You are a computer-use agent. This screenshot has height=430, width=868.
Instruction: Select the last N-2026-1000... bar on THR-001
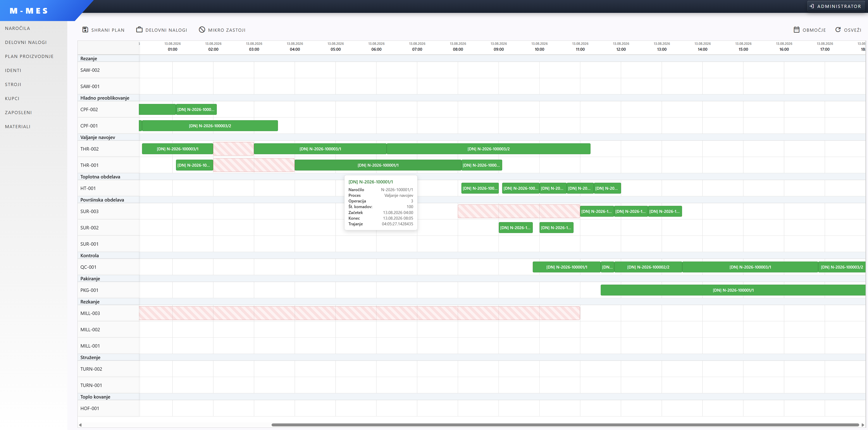click(x=481, y=165)
